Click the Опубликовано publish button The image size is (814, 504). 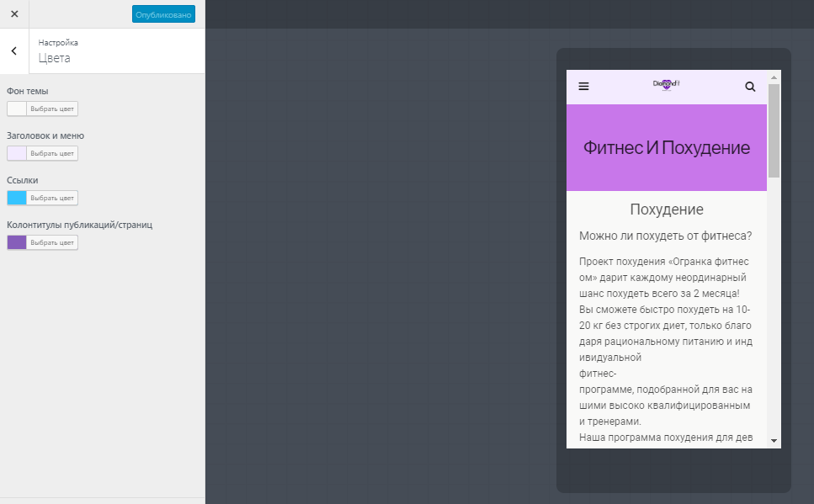[x=163, y=14]
